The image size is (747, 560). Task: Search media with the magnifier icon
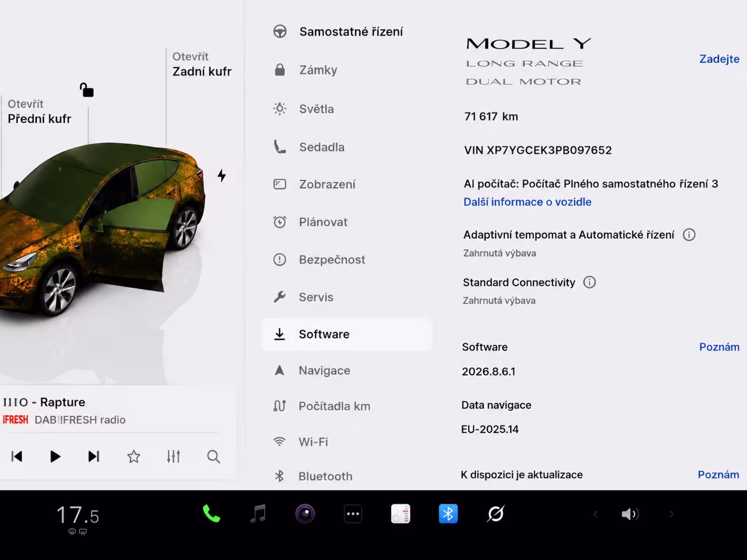tap(213, 456)
